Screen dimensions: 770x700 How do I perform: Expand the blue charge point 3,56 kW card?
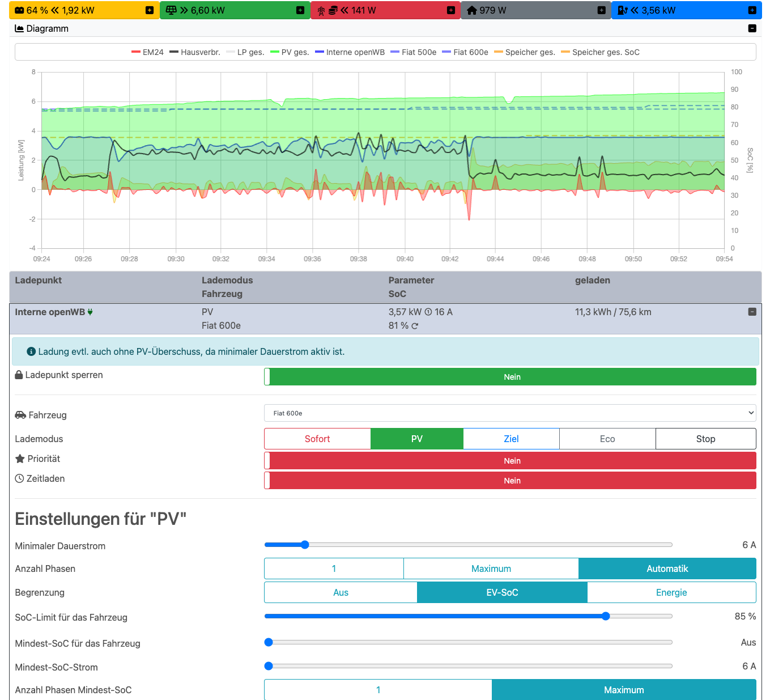point(752,10)
